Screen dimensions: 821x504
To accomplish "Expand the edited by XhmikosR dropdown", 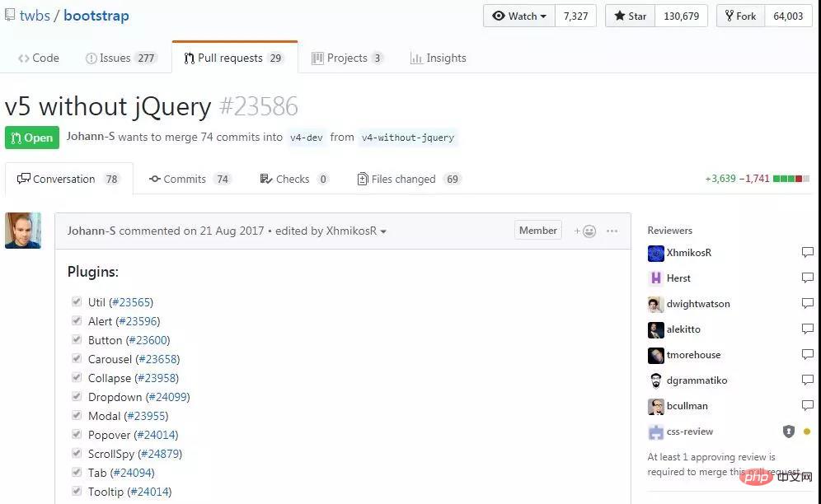I will (x=331, y=231).
